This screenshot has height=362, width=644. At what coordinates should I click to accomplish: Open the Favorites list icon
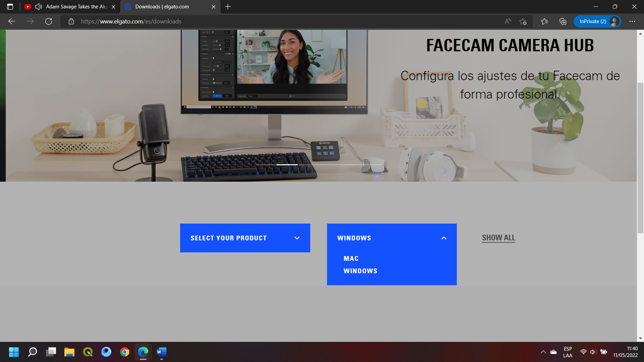pos(544,21)
